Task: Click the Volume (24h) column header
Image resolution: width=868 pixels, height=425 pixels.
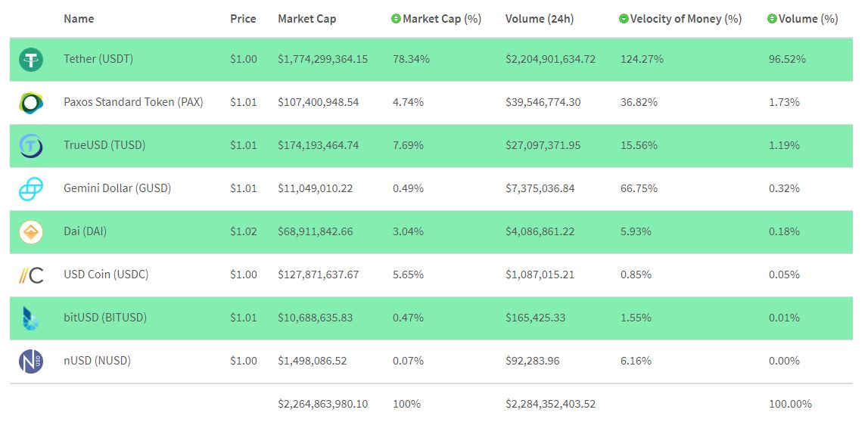Action: (x=540, y=19)
